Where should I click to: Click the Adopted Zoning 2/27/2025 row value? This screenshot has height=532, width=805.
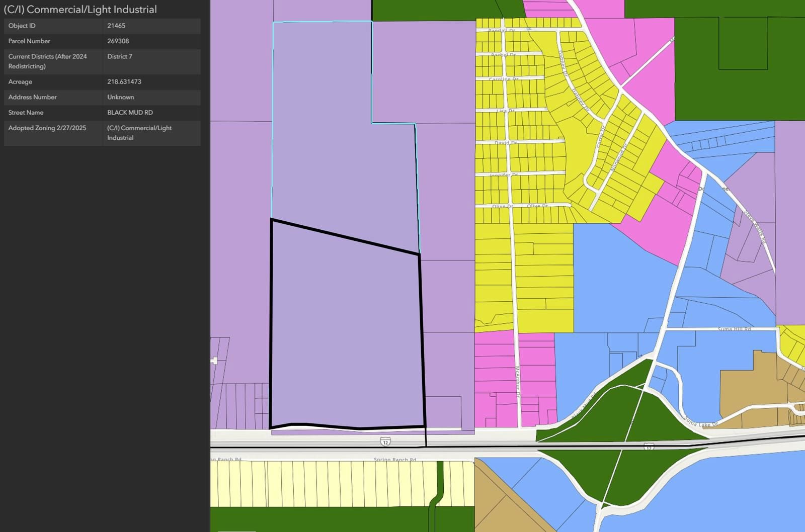tap(139, 133)
